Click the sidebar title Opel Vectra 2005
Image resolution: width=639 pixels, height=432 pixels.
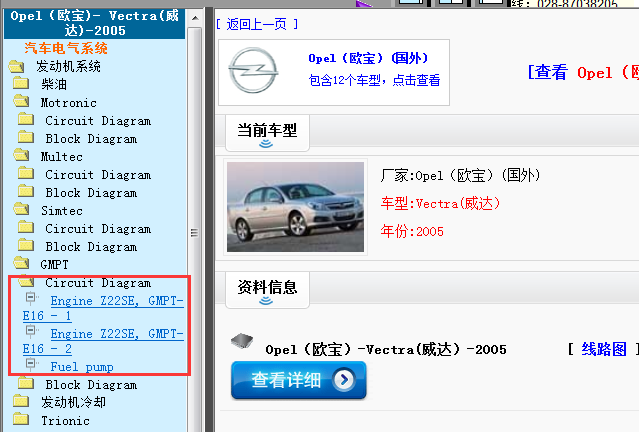[x=95, y=23]
